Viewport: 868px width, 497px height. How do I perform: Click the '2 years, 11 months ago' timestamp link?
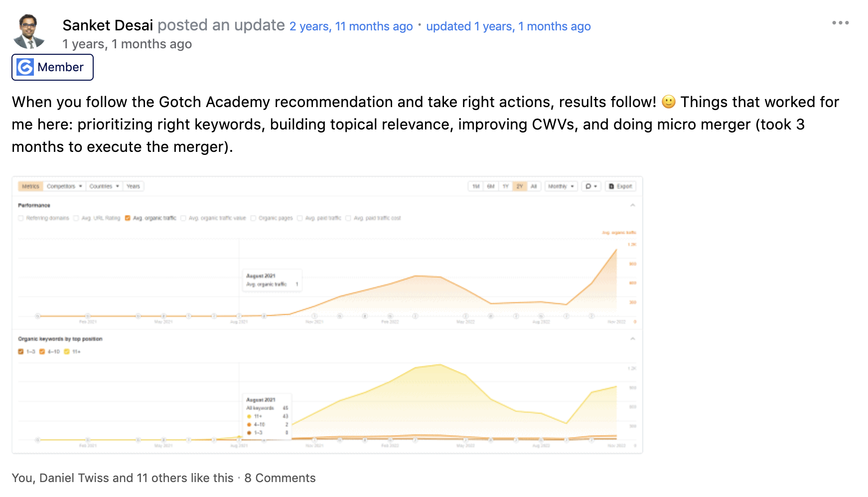(351, 26)
